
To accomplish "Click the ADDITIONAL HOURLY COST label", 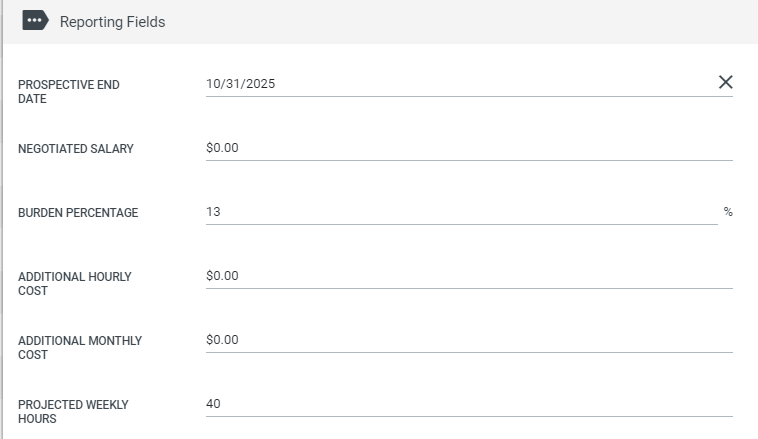I will (75, 283).
